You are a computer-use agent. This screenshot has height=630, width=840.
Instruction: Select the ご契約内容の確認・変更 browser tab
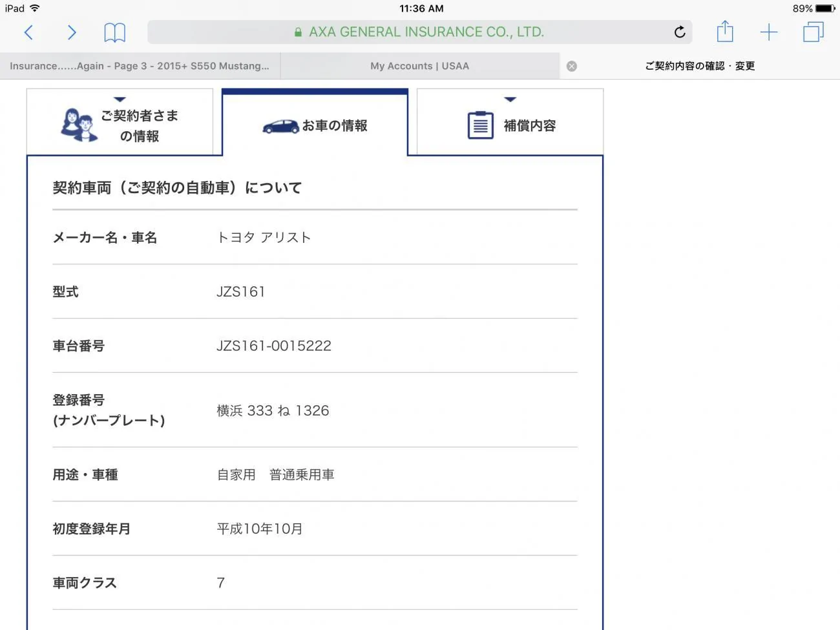(x=700, y=66)
